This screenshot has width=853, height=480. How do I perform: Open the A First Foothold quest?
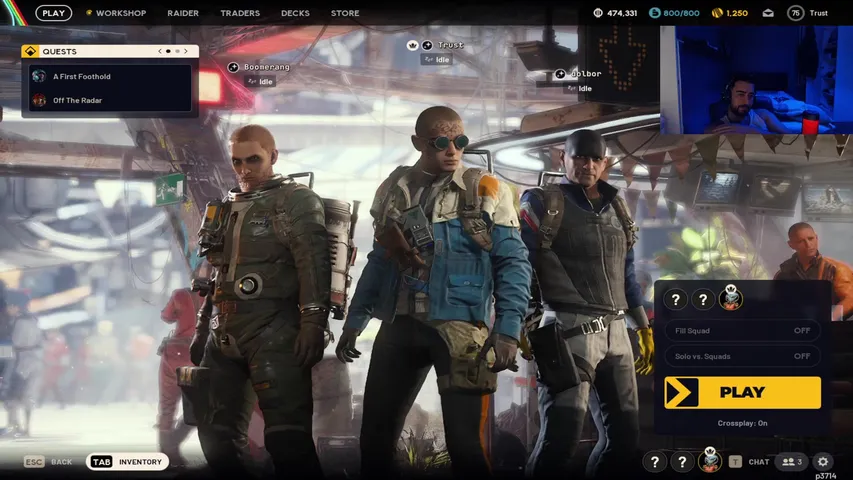click(110, 76)
